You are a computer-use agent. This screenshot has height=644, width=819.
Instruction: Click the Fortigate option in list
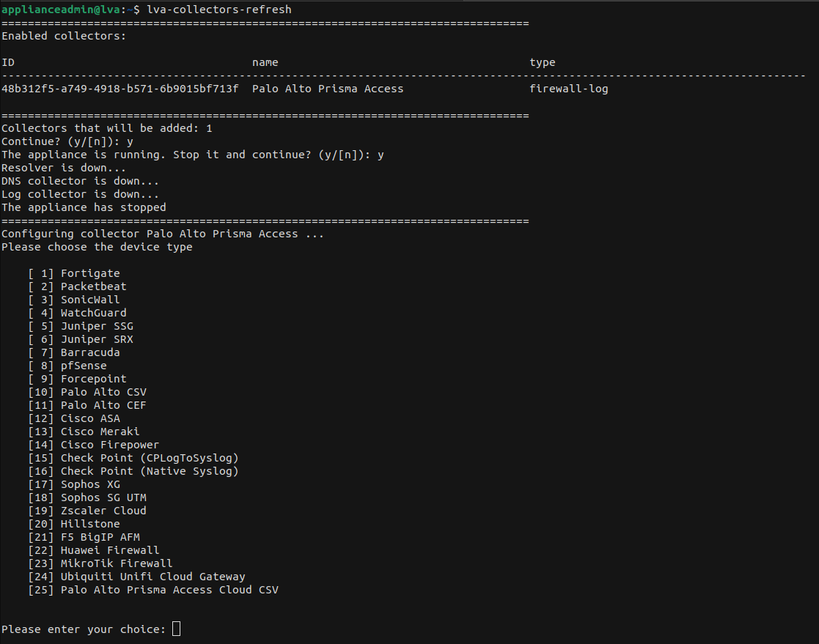click(x=90, y=273)
